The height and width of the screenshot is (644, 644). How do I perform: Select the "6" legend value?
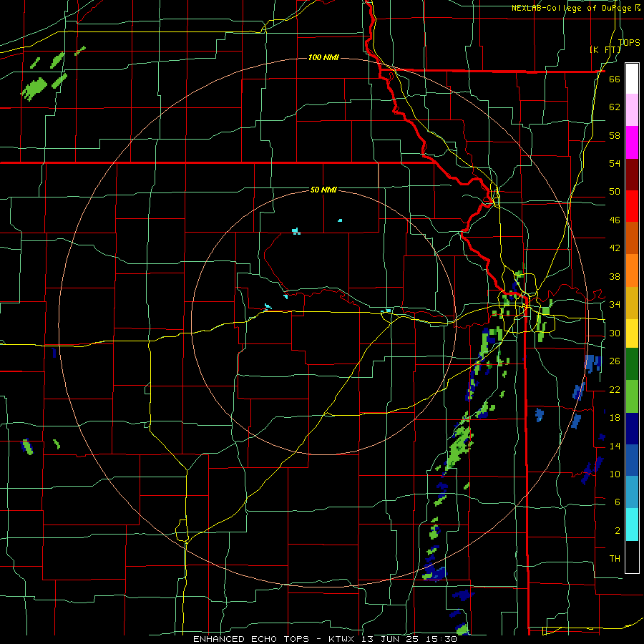618,502
